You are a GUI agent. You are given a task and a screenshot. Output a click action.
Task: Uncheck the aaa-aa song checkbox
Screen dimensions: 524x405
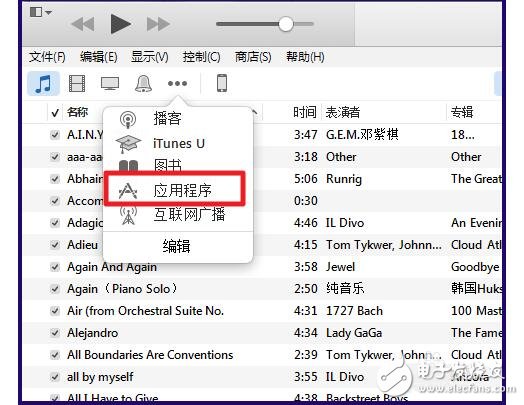click(x=55, y=157)
